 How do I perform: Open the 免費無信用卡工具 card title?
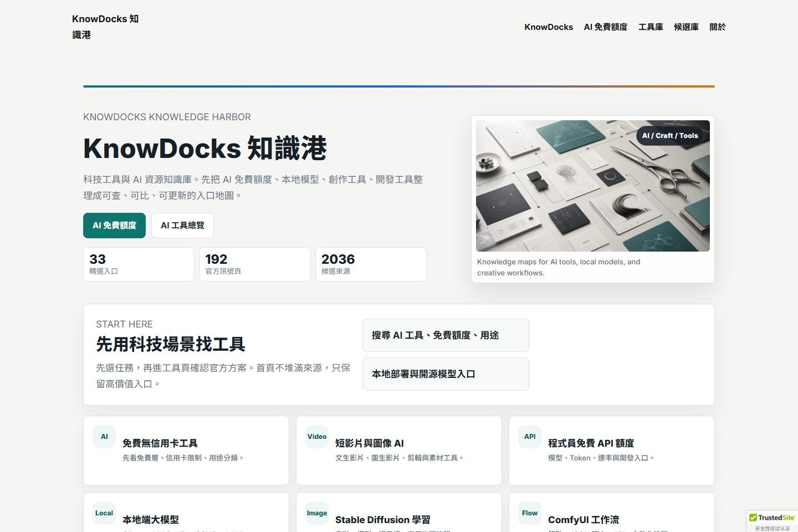pos(160,443)
